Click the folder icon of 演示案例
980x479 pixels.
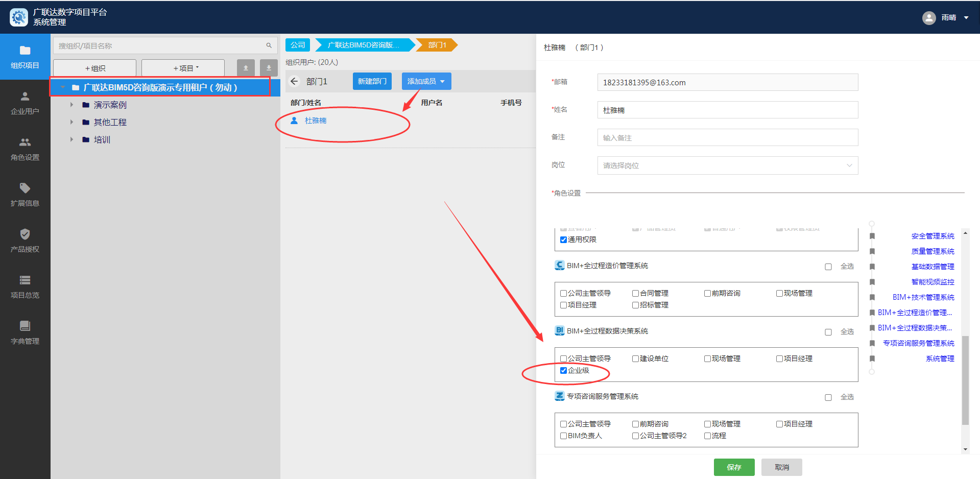tap(86, 105)
